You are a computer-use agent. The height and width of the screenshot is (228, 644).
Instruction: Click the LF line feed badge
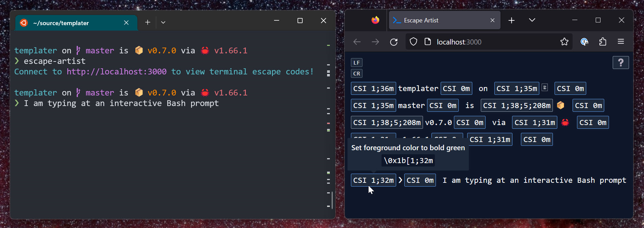coord(356,63)
